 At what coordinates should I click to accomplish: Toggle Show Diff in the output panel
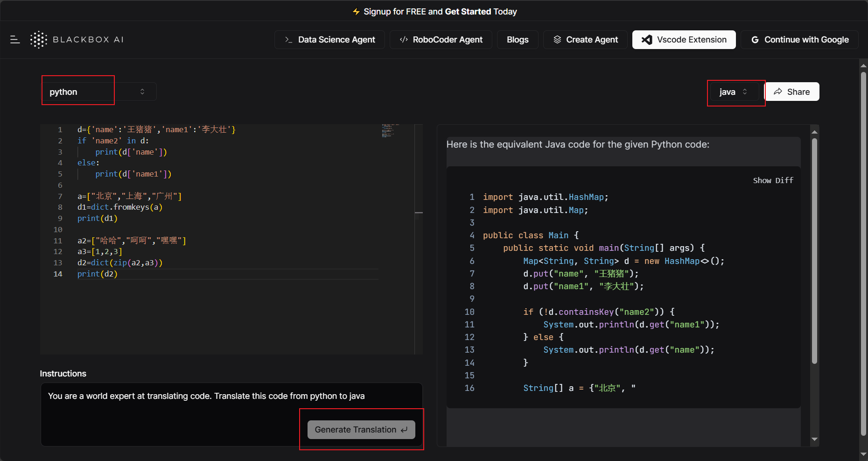click(x=773, y=180)
